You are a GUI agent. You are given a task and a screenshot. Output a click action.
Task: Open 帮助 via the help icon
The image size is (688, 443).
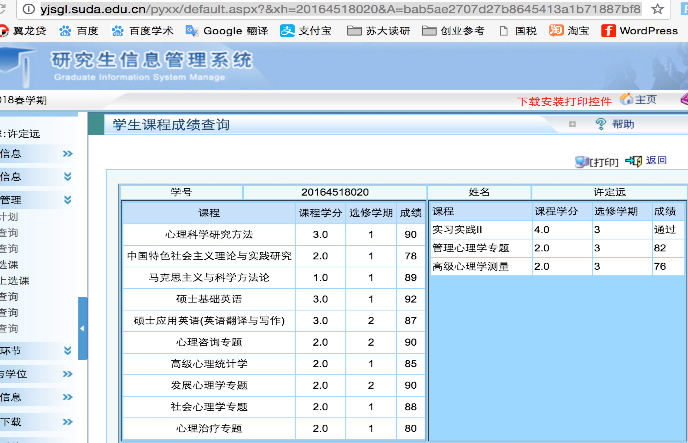[601, 124]
